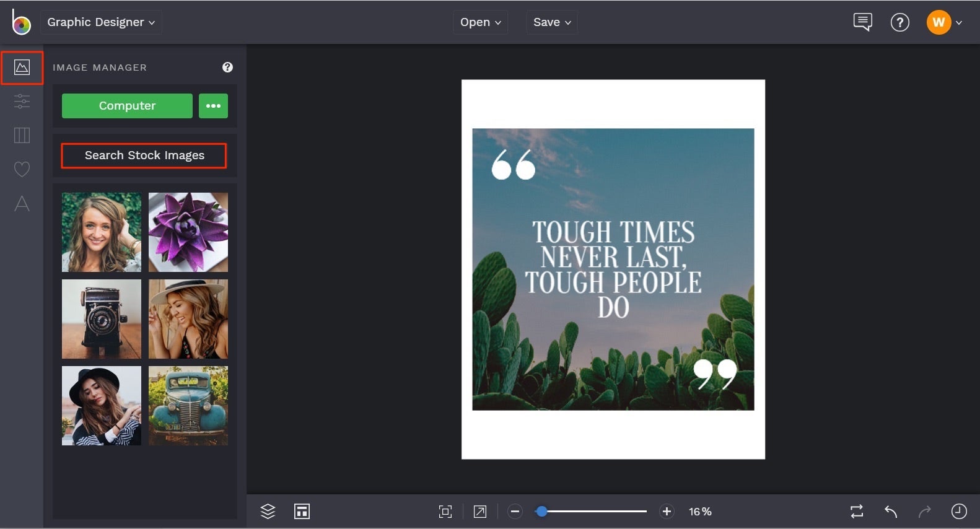980x529 pixels.
Task: Click the Redo arrow
Action: [x=925, y=512]
